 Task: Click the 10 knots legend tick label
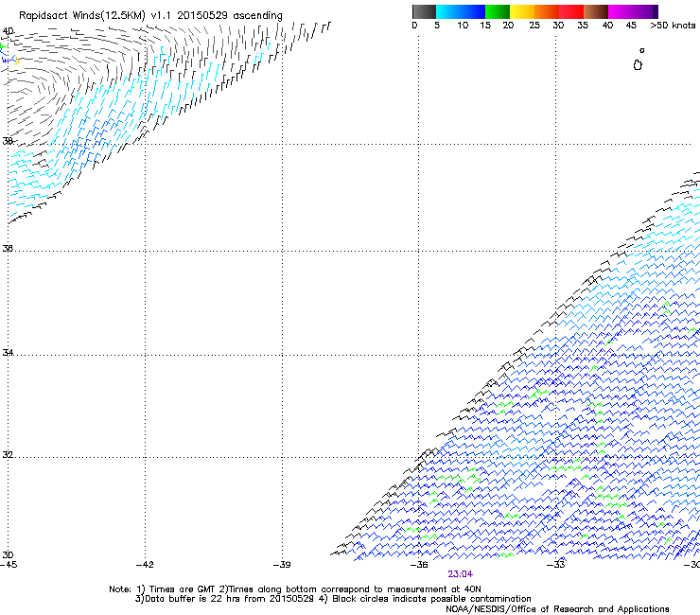coord(463,26)
